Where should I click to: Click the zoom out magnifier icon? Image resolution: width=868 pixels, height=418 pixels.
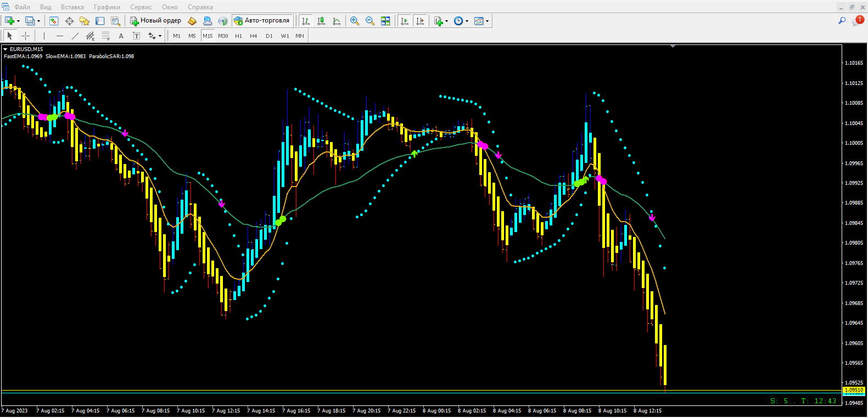[370, 21]
